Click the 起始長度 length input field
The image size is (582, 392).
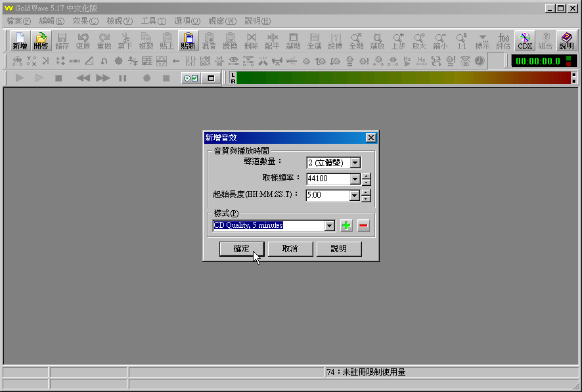[x=327, y=196]
